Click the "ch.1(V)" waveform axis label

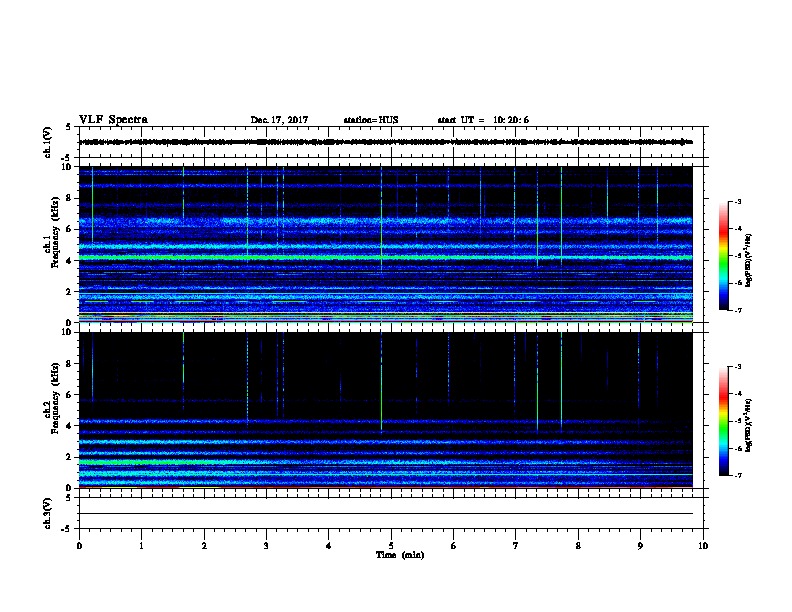pyautogui.click(x=47, y=142)
